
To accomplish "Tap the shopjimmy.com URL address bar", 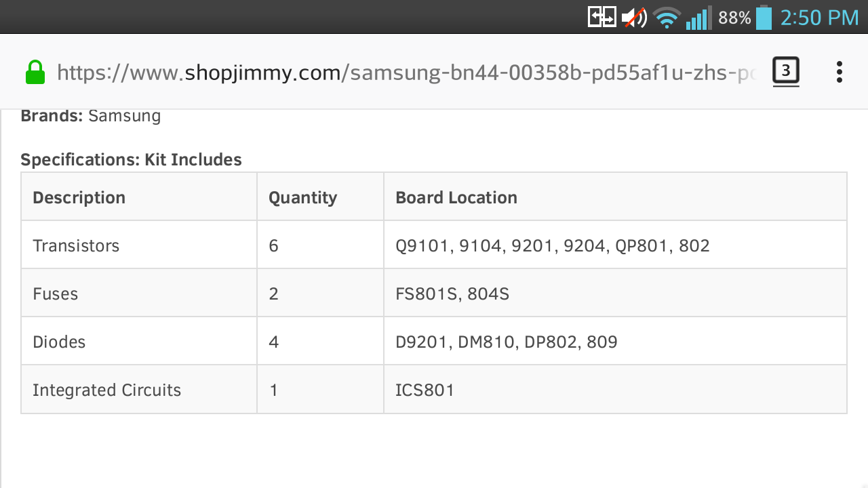I will (406, 73).
